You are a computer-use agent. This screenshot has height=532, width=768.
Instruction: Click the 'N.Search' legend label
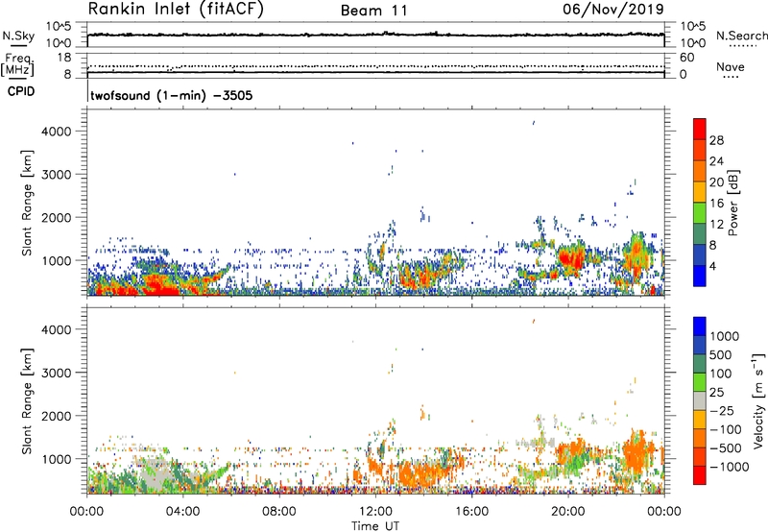(741, 36)
